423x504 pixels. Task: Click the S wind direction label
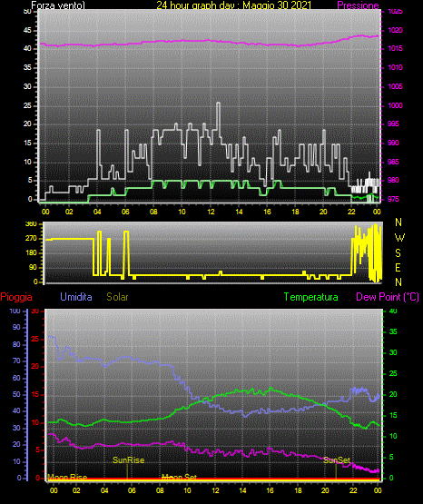(x=398, y=253)
